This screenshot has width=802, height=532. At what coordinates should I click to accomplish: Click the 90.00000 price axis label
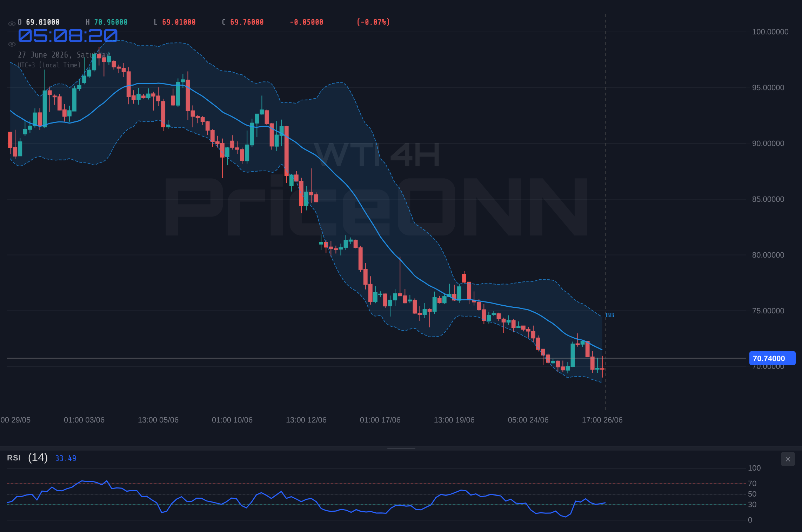point(768,144)
